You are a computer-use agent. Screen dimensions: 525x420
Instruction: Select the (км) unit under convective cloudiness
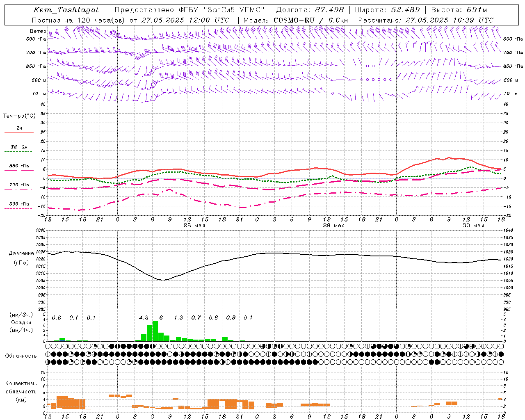(x=21, y=399)
